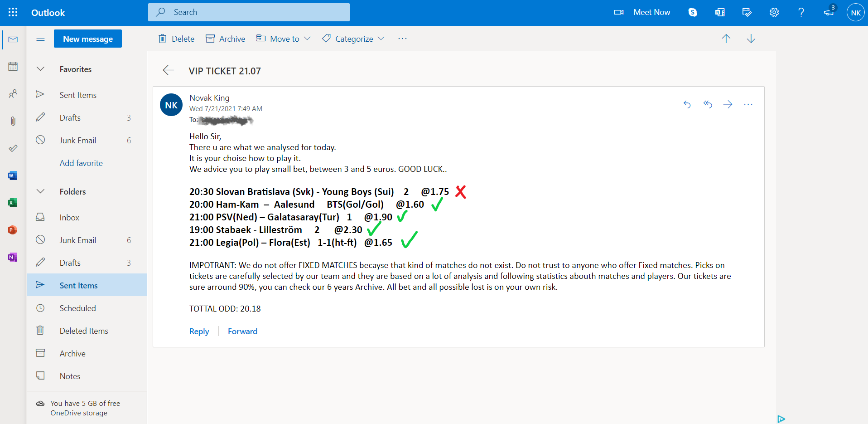The image size is (868, 424).
Task: Open notifications announcements icon with badge
Action: [x=829, y=12]
